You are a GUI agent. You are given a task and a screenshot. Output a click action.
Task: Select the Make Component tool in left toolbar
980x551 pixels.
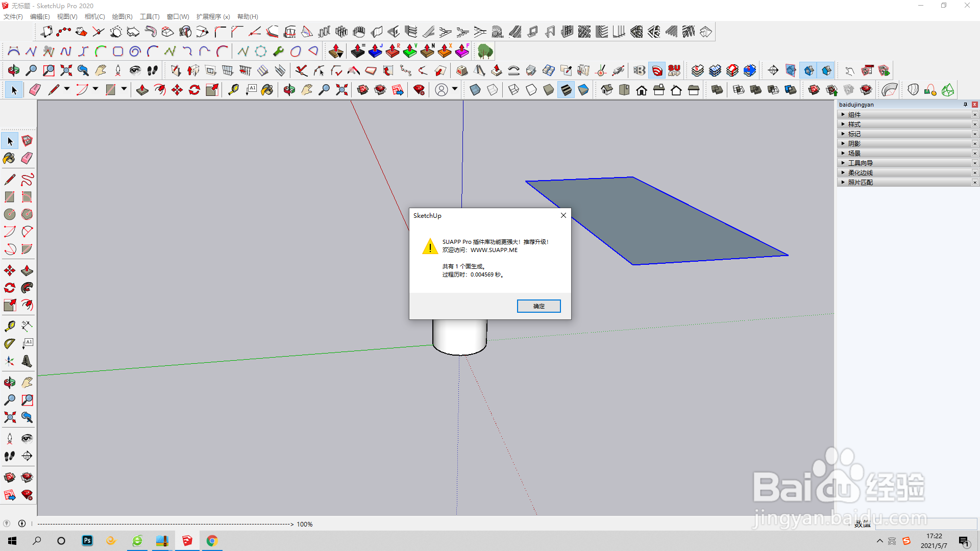point(27,141)
